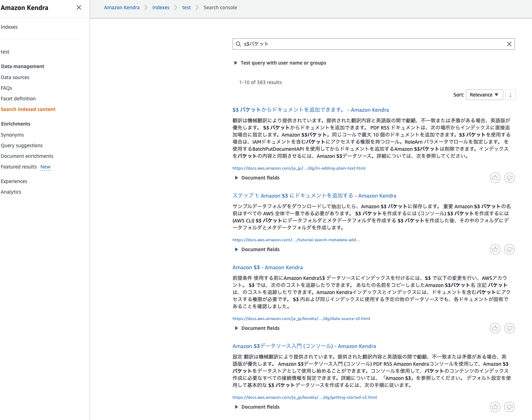
Task: Navigate to Indexes via the breadcrumb
Action: click(x=161, y=7)
